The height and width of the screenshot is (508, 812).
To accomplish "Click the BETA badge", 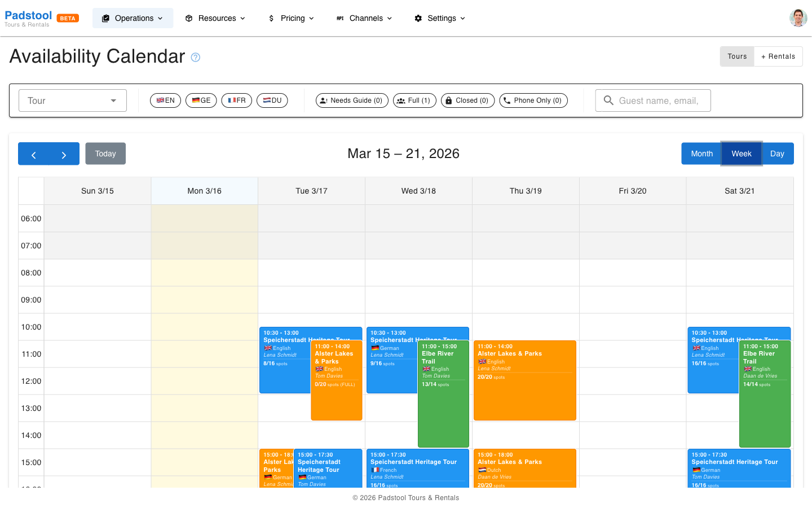I will (68, 18).
